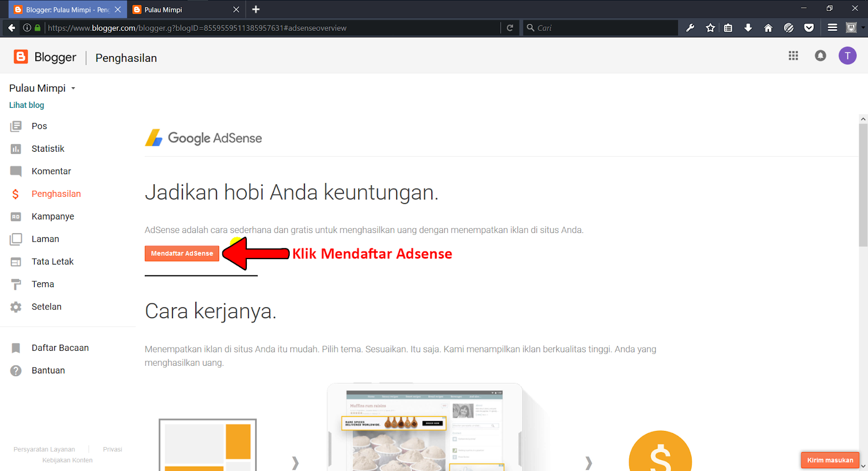868x471 pixels.
Task: Open the browser hamburger menu
Action: 832,28
